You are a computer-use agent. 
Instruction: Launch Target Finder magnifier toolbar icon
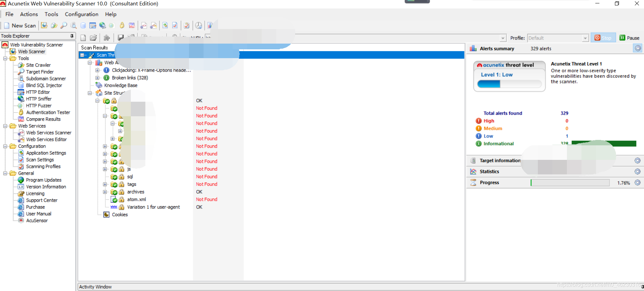[64, 25]
